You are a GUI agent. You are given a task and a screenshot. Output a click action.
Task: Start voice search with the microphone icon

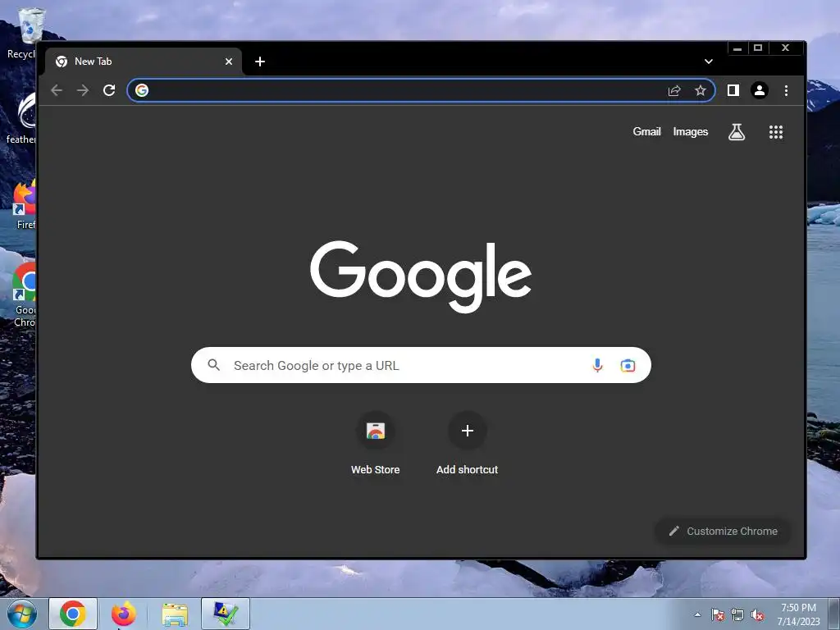point(597,365)
